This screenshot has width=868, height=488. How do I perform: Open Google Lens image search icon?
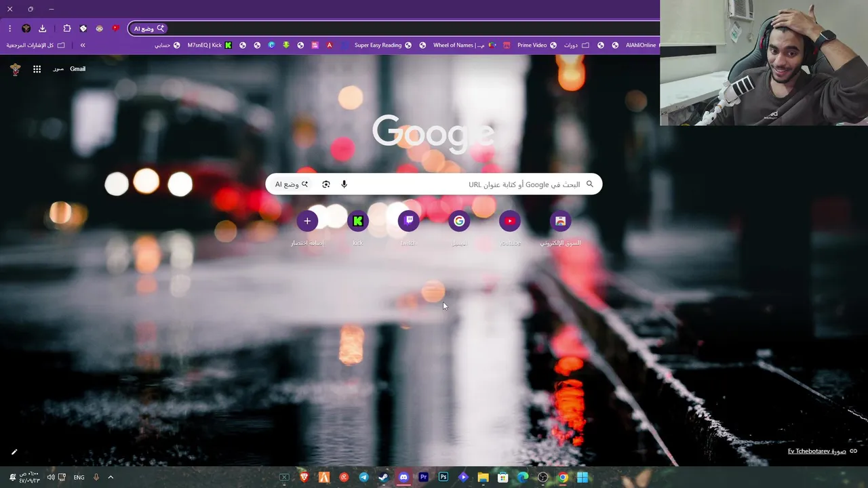pyautogui.click(x=326, y=184)
